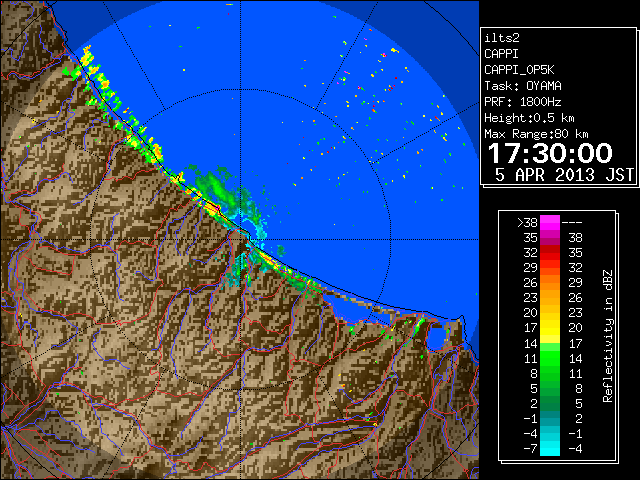Click the 'CAPPI' product text
Viewport: 640px width, 480px height.
(x=501, y=54)
